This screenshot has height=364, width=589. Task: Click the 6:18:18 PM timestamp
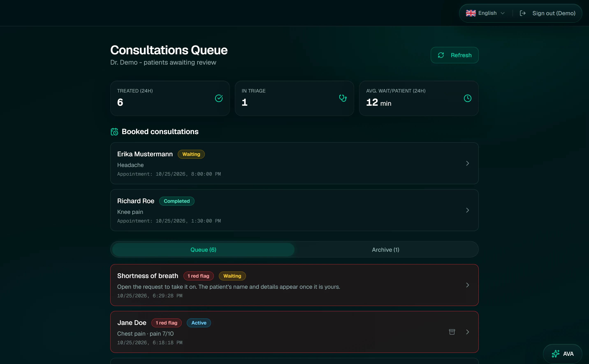pyautogui.click(x=150, y=343)
